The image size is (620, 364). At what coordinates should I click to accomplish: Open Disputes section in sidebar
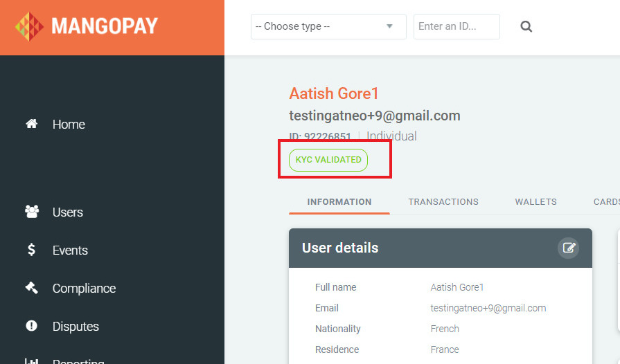pyautogui.click(x=76, y=327)
